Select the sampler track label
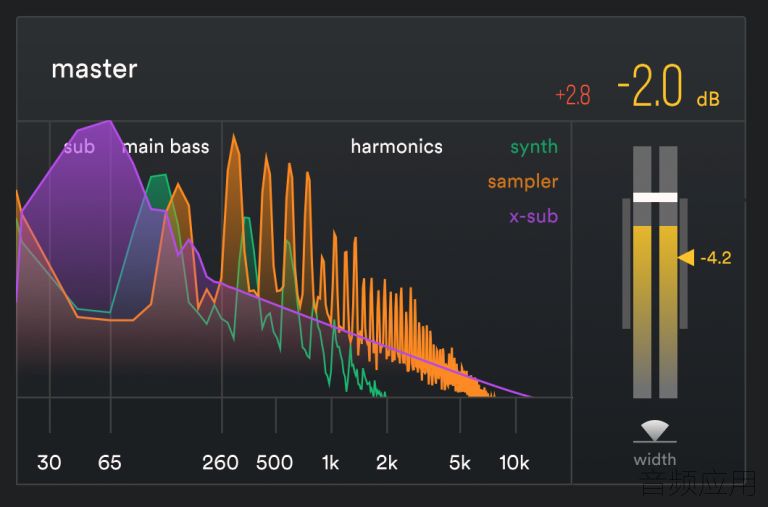The height and width of the screenshot is (507, 768). 523,182
